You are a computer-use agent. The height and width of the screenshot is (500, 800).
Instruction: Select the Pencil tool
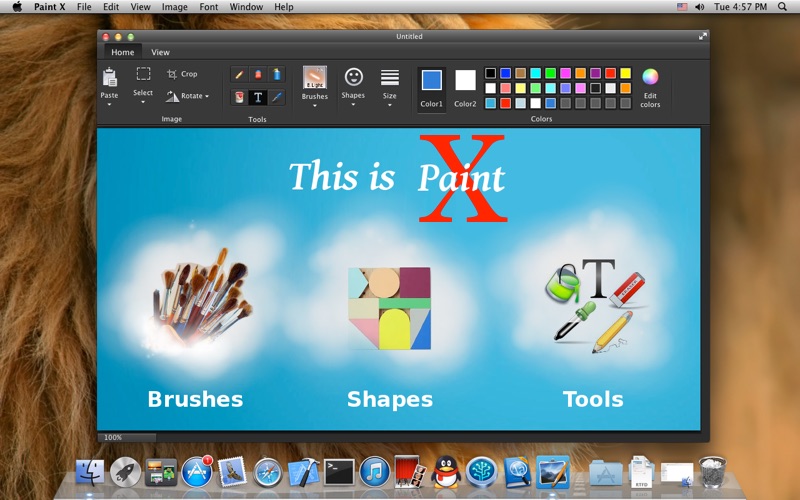(x=239, y=74)
